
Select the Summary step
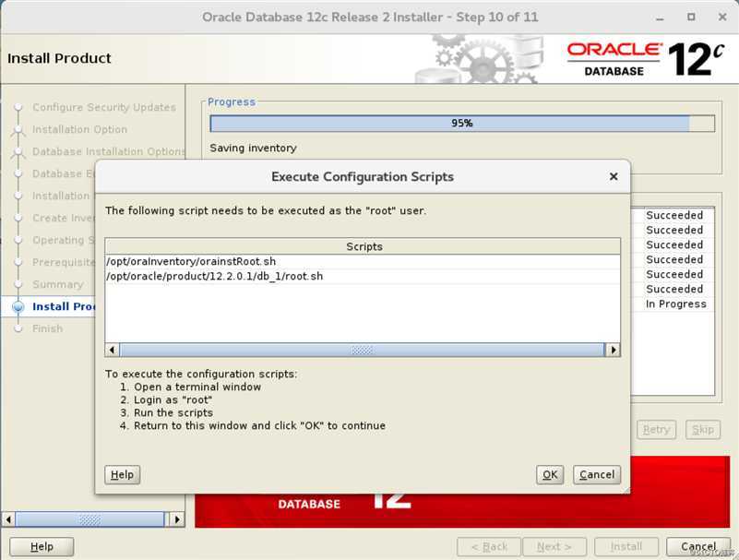tap(57, 284)
